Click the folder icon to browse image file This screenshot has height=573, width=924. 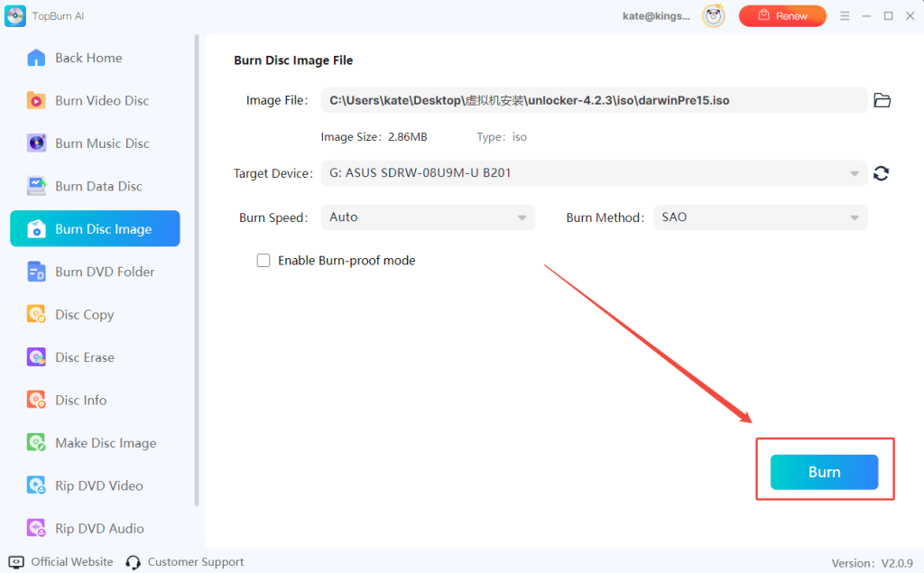click(882, 100)
